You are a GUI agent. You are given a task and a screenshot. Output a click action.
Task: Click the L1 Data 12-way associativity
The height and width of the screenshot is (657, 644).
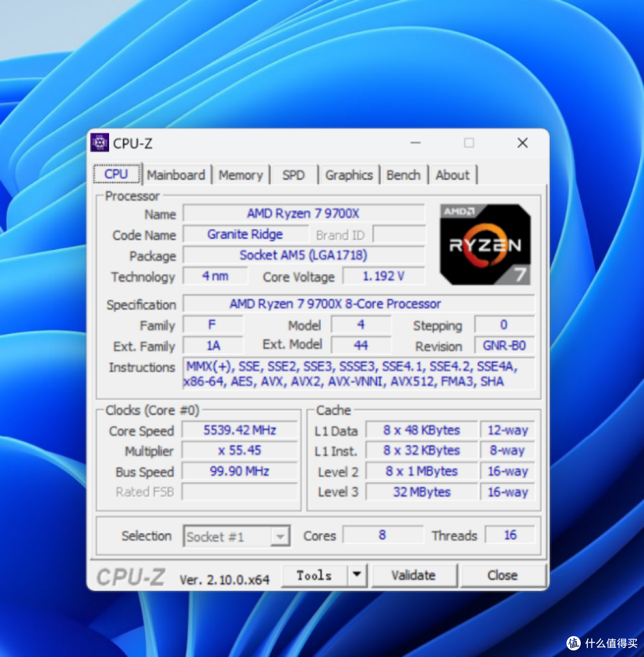coord(507,430)
